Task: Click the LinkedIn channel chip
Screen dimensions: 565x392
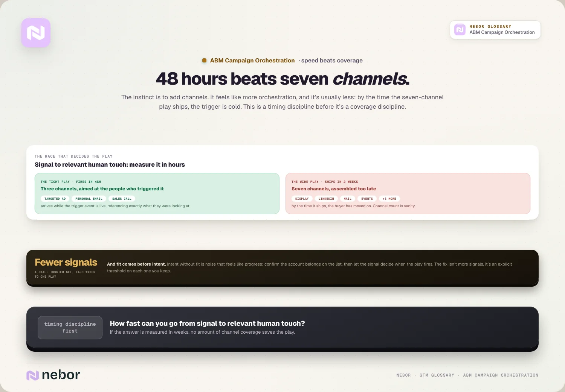Action: pyautogui.click(x=326, y=199)
